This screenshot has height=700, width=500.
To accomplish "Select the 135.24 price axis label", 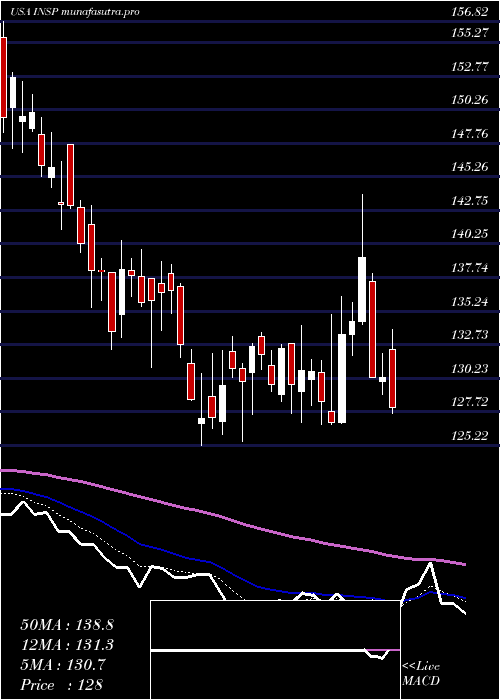I will click(469, 302).
